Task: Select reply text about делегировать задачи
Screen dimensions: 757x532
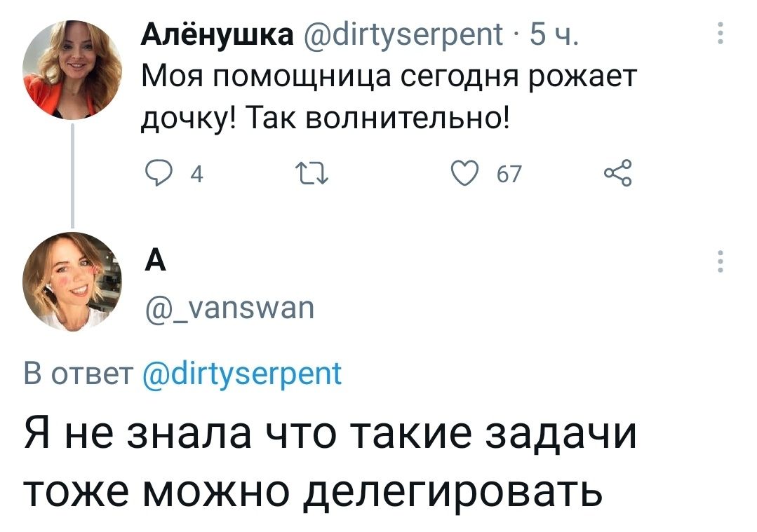Action: coord(330,464)
